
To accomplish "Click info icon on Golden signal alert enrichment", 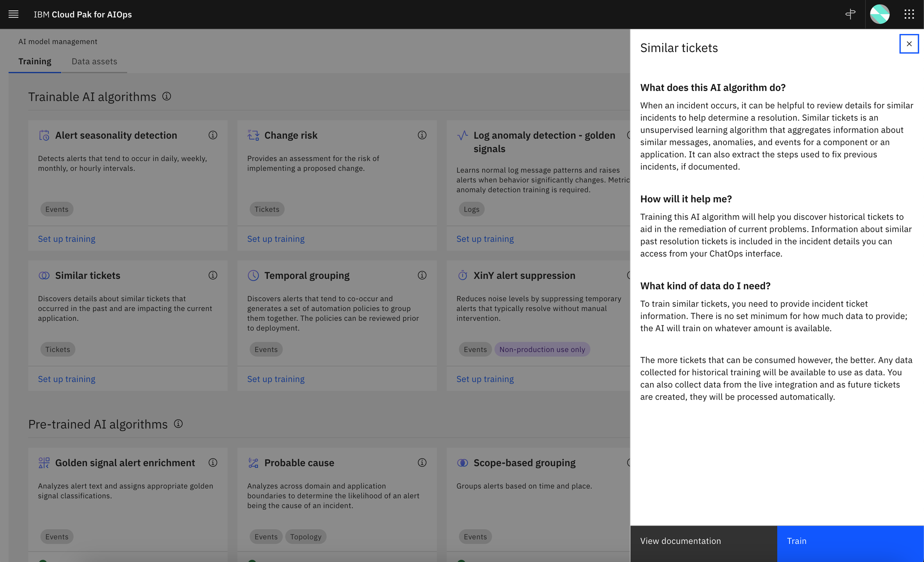I will pyautogui.click(x=213, y=462).
